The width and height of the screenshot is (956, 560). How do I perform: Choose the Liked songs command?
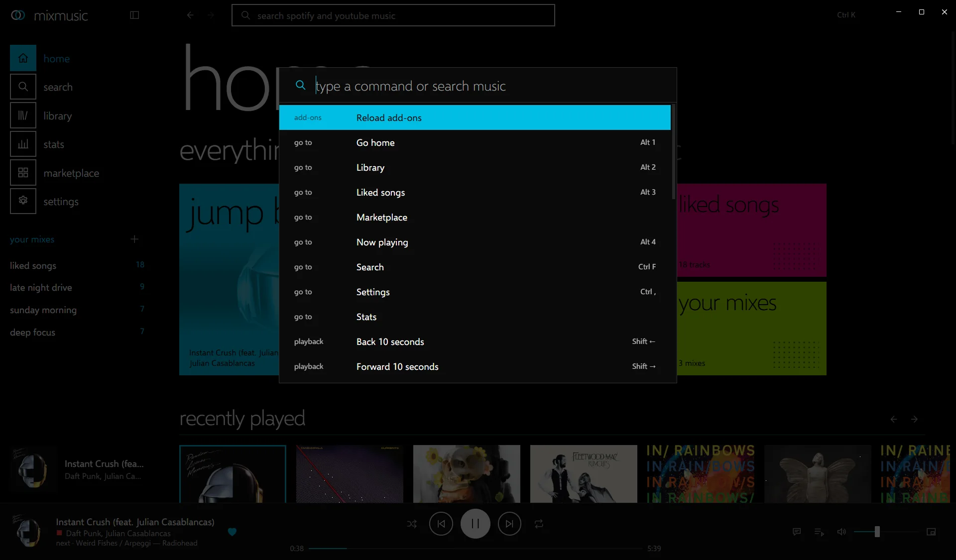point(475,192)
